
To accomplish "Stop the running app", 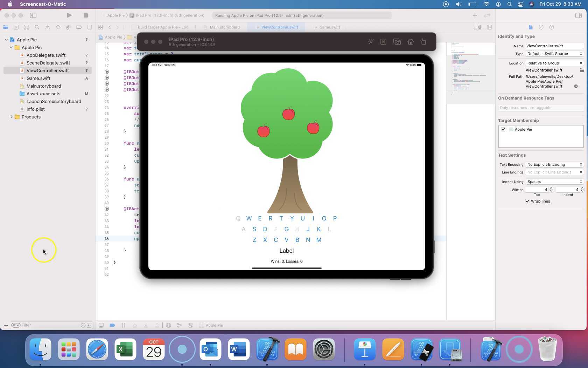I will (x=85, y=15).
